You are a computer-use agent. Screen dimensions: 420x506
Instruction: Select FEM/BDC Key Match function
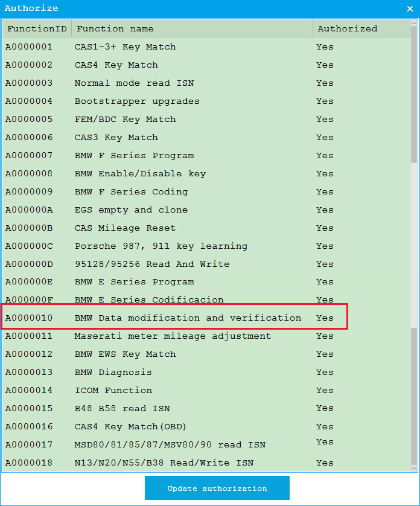pos(125,119)
